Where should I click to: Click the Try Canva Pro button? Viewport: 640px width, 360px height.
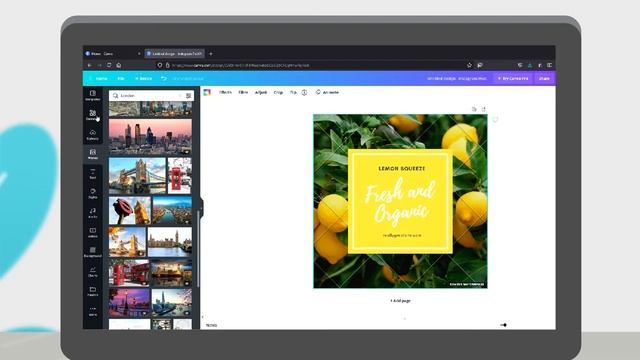(x=513, y=78)
